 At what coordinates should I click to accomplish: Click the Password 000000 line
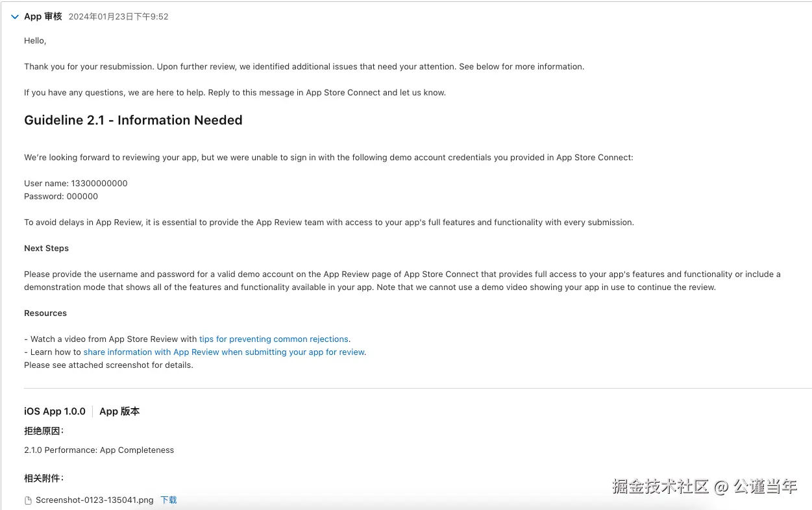click(61, 196)
